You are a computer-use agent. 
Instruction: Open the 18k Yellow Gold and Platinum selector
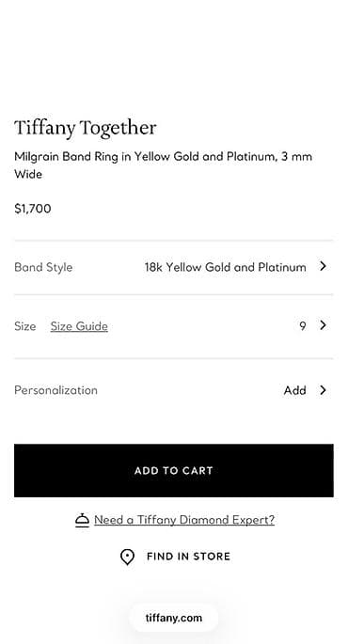225,267
